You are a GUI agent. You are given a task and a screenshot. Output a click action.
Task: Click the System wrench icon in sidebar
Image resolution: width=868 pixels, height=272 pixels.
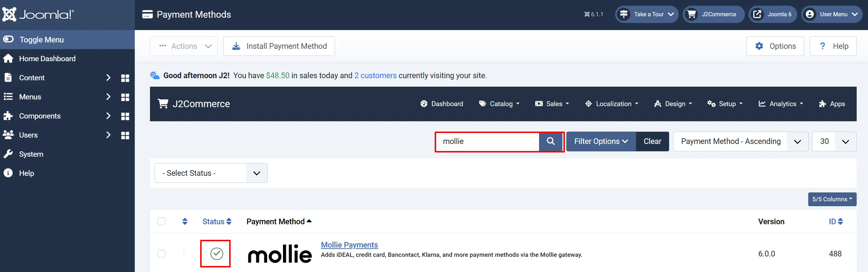pos(8,154)
